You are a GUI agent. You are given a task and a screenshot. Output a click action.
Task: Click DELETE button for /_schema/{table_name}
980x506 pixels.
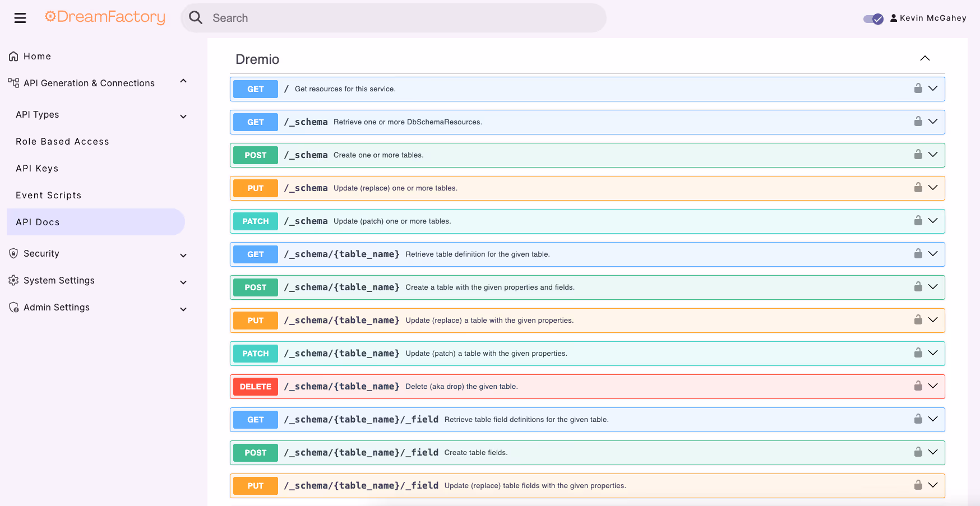(256, 387)
